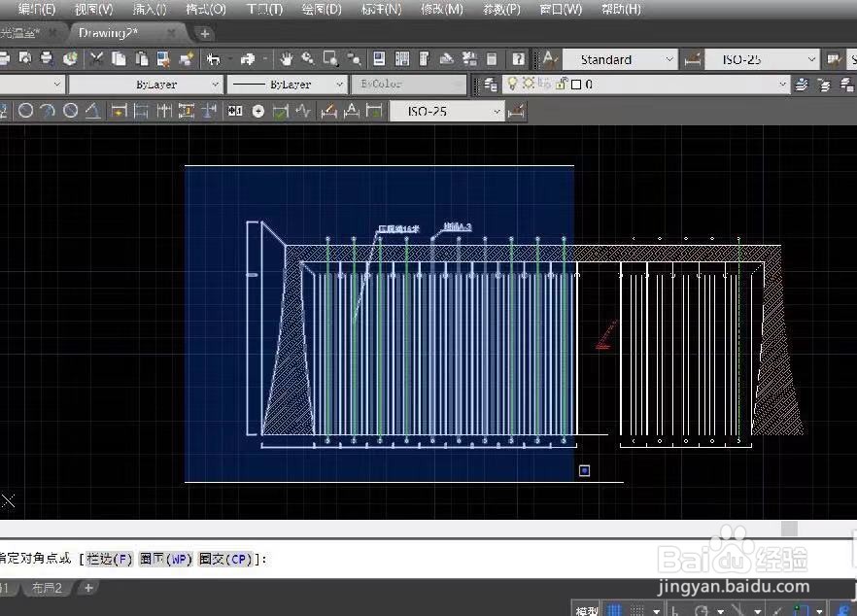Open the Properties palette icon
The height and width of the screenshot is (616, 857).
point(379,58)
